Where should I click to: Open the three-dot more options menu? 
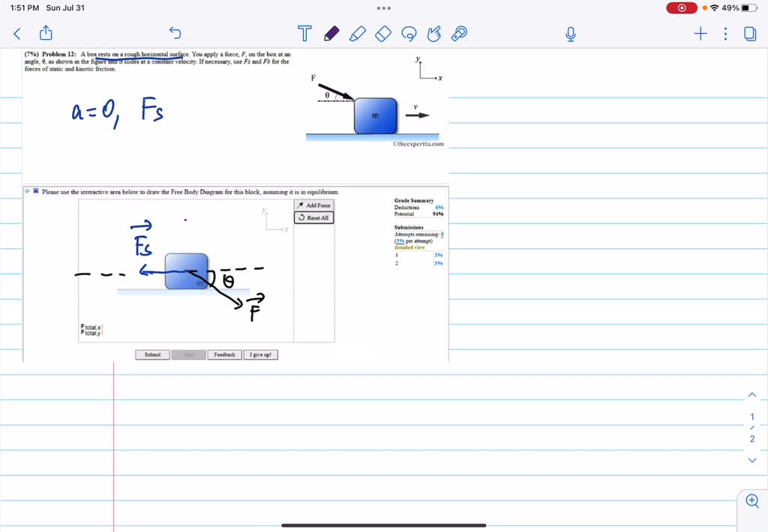(725, 33)
